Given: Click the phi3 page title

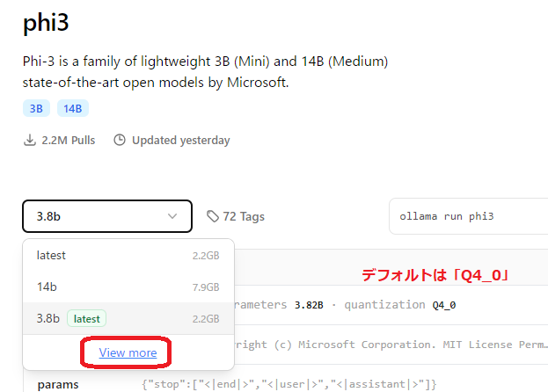Looking at the screenshot, I should pyautogui.click(x=46, y=23).
